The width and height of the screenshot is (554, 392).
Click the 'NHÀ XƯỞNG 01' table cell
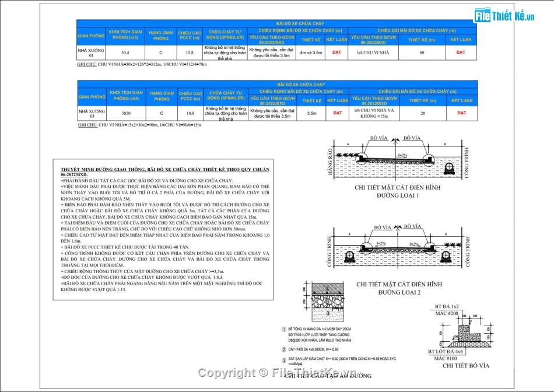(91, 52)
